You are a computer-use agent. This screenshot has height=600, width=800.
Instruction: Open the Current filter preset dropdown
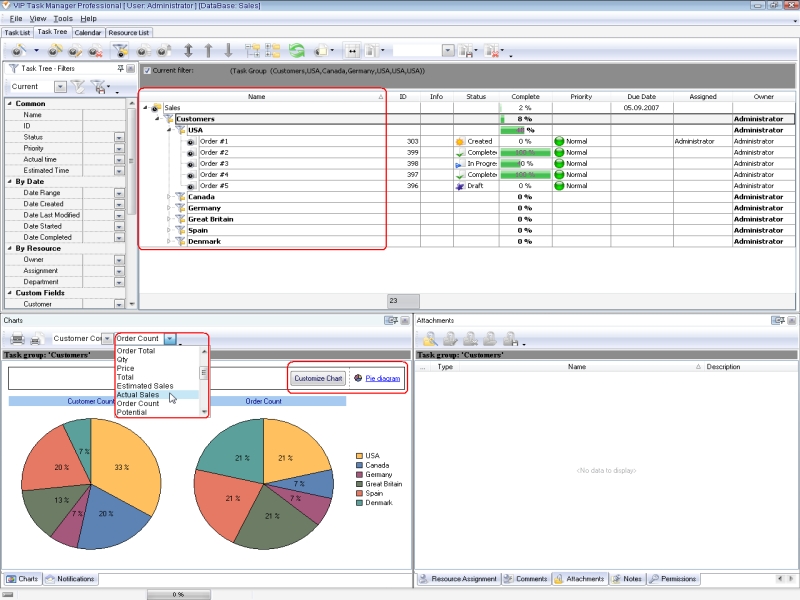tap(60, 87)
